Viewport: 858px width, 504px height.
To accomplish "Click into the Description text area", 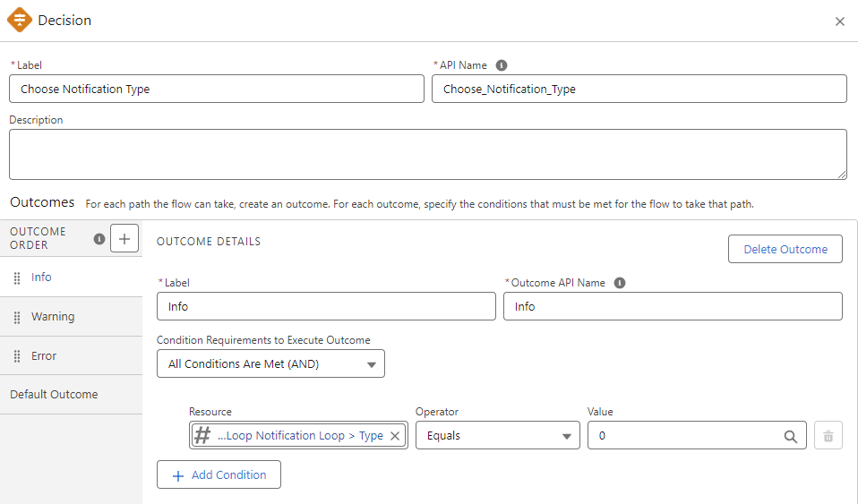I will point(428,154).
